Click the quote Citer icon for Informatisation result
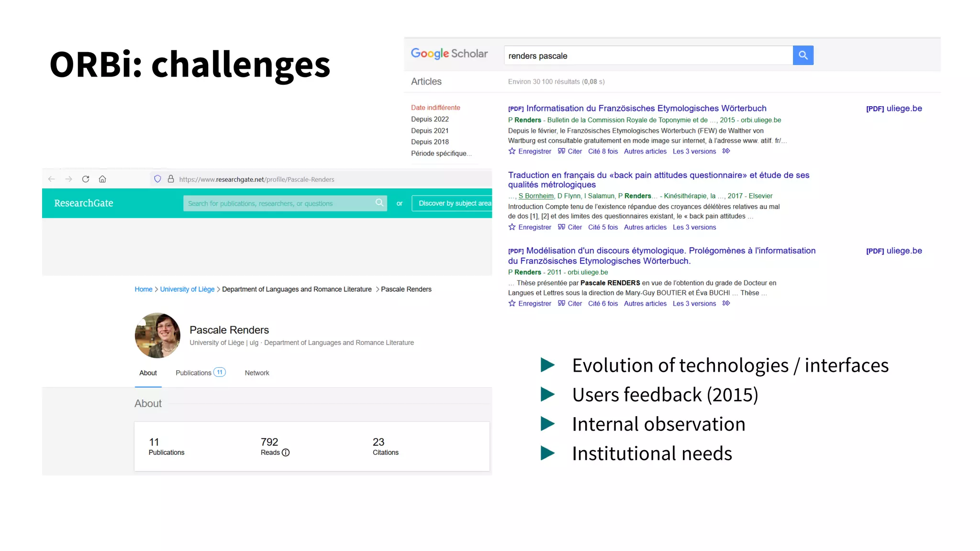 pos(561,151)
